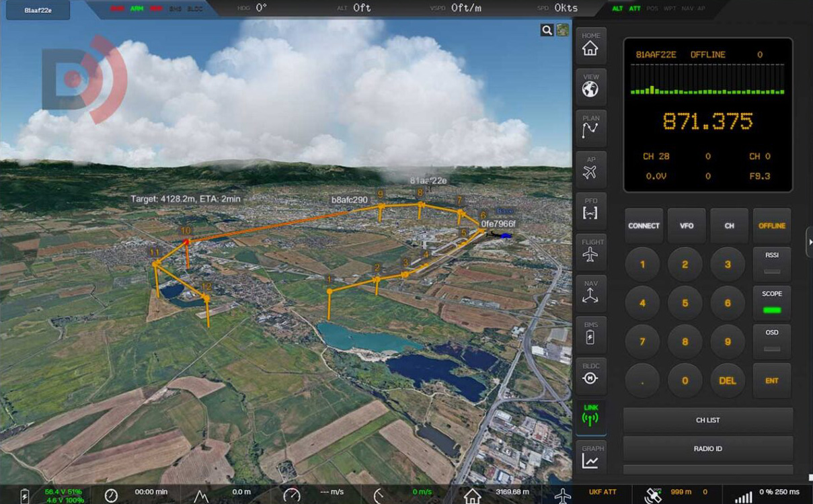This screenshot has width=813, height=504.
Task: Toggle the OSD indicator button
Action: click(771, 341)
